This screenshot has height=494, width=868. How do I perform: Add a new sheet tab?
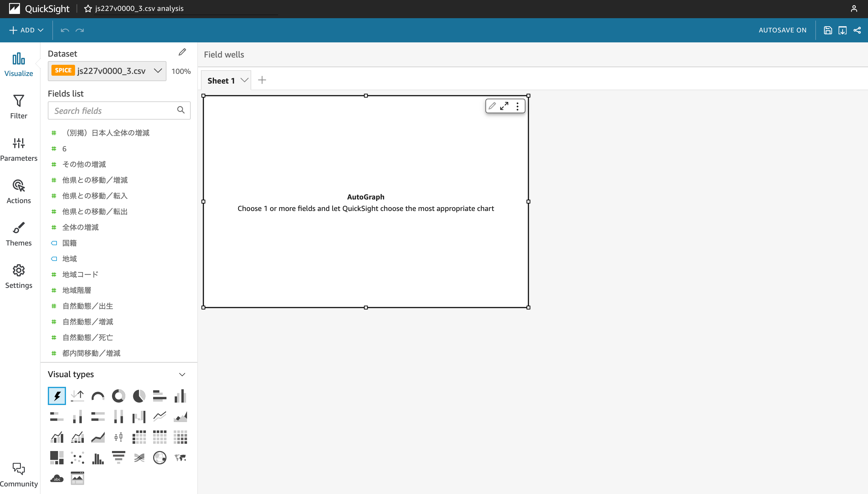pyautogui.click(x=262, y=81)
